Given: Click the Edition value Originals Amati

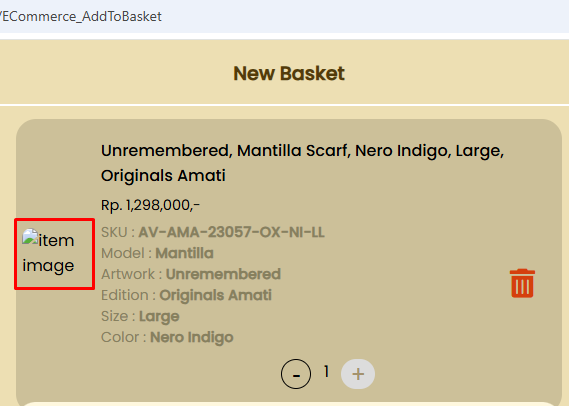Looking at the screenshot, I should click(x=216, y=295).
